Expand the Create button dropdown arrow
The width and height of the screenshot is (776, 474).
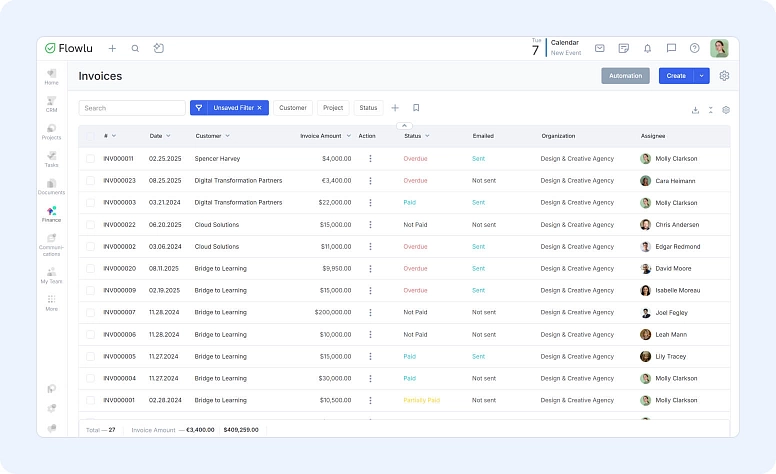coord(702,76)
